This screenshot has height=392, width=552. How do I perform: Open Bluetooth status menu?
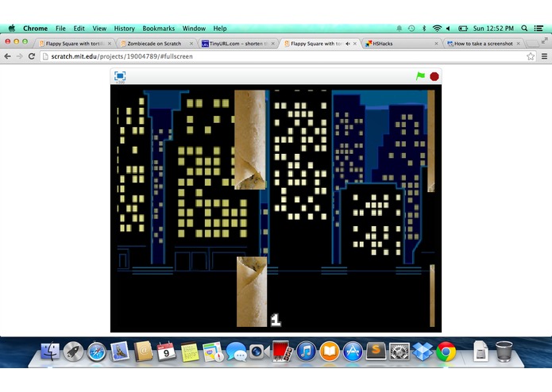[x=424, y=28]
